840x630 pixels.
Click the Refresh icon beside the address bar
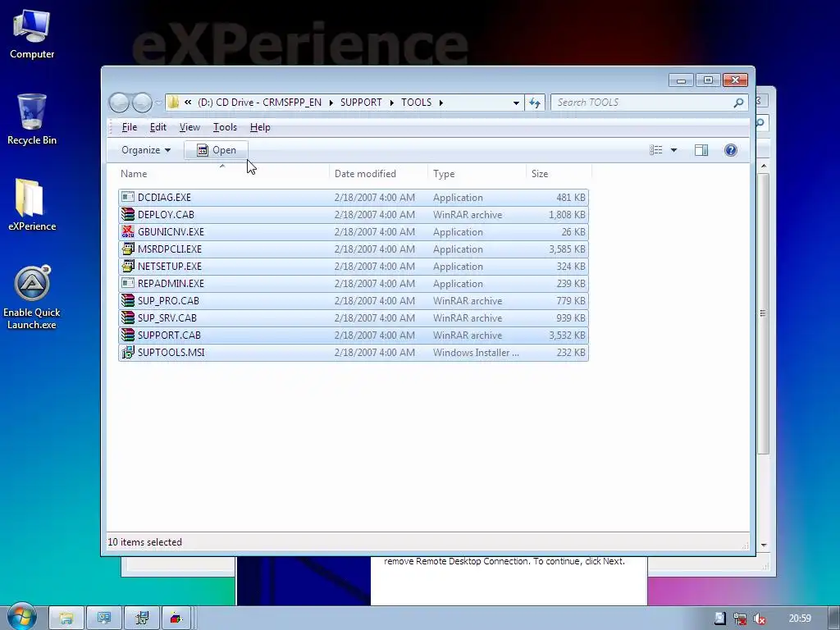click(535, 103)
